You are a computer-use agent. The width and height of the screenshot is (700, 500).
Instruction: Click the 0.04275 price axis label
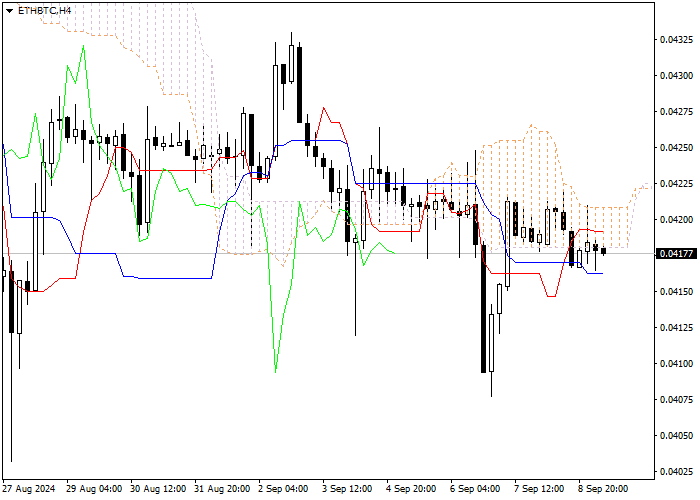click(x=676, y=112)
